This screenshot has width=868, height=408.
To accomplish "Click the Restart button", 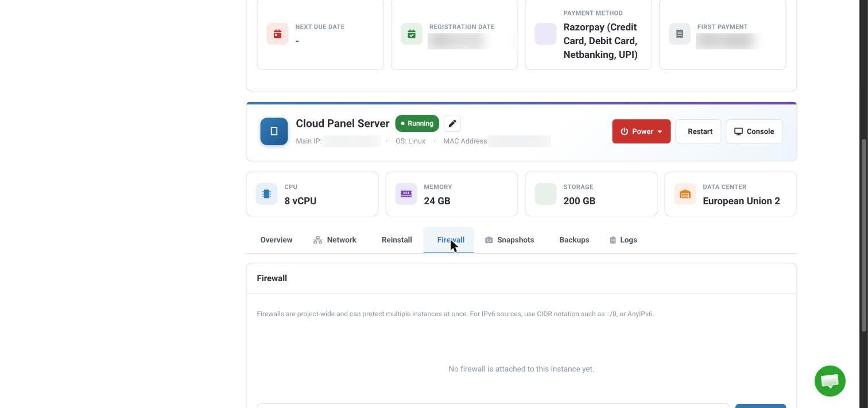I will click(698, 131).
